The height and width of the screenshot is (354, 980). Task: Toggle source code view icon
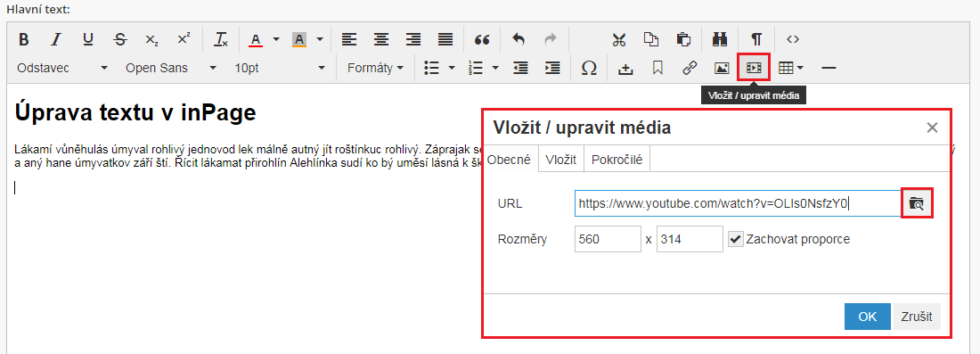point(793,39)
